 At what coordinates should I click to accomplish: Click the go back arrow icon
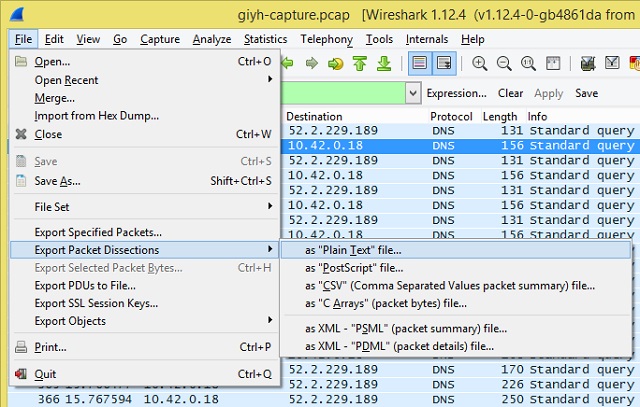pyautogui.click(x=287, y=63)
